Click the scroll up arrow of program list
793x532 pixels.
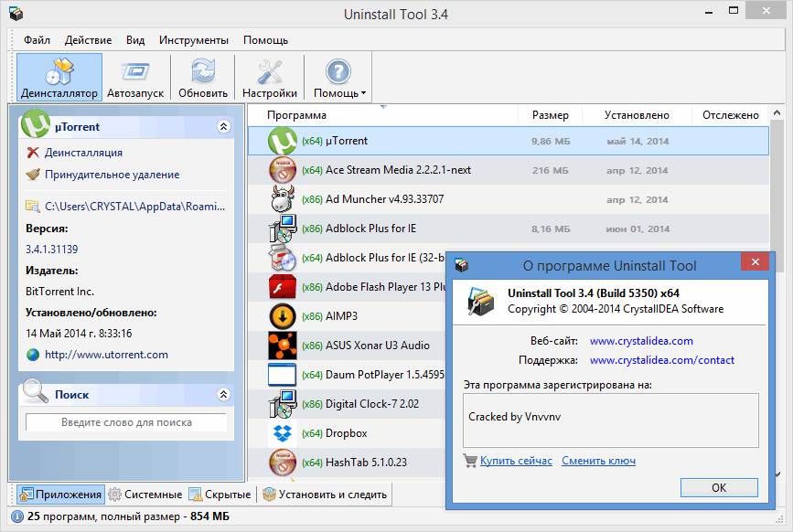click(x=777, y=112)
